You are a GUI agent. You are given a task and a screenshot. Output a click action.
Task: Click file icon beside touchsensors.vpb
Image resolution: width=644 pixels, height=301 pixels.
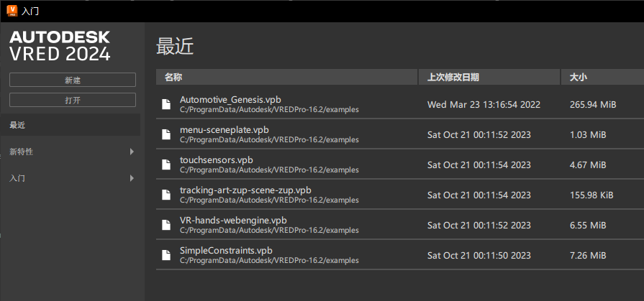tap(167, 165)
